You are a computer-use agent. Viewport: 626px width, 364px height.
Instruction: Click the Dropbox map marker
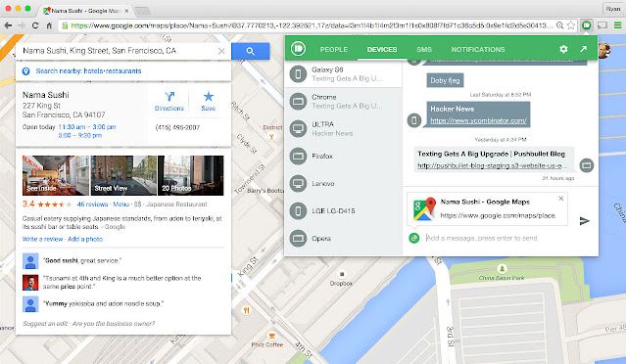[342, 274]
